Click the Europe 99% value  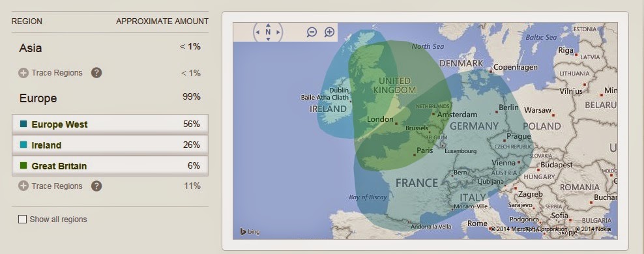coord(192,97)
